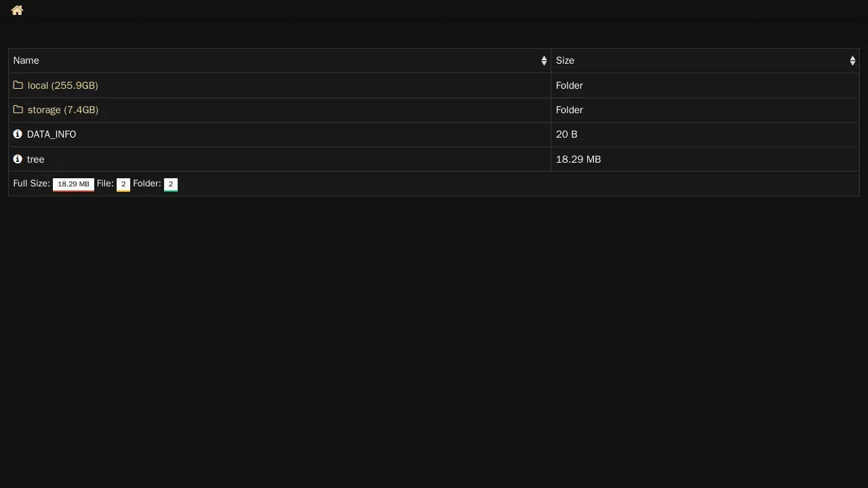Image resolution: width=868 pixels, height=488 pixels.
Task: Open the local (255.9GB) folder link
Action: tap(62, 85)
